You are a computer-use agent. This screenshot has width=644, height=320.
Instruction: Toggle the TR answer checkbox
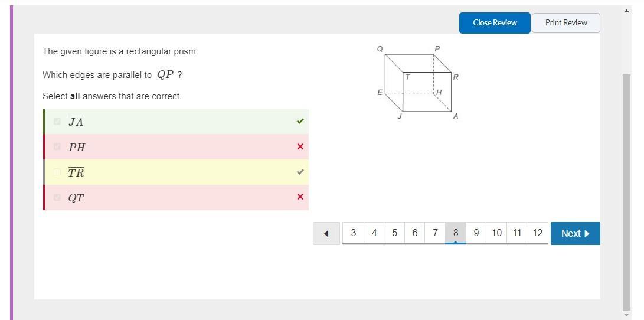[57, 172]
